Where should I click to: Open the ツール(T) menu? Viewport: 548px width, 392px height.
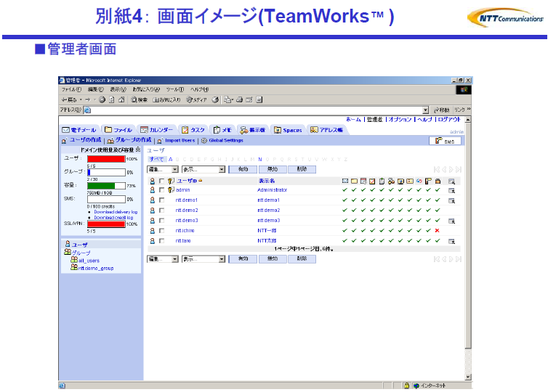click(174, 89)
